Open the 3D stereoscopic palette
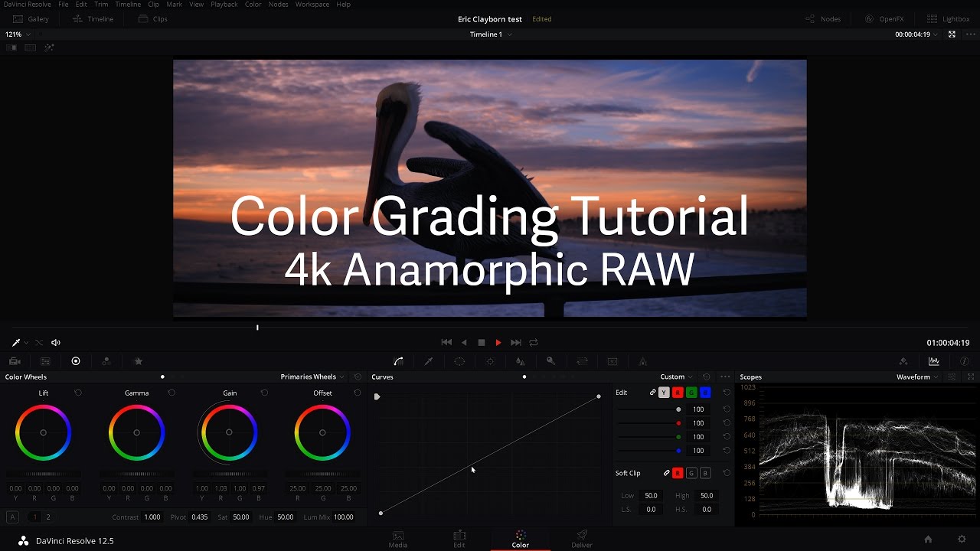The height and width of the screenshot is (551, 980). pos(612,361)
